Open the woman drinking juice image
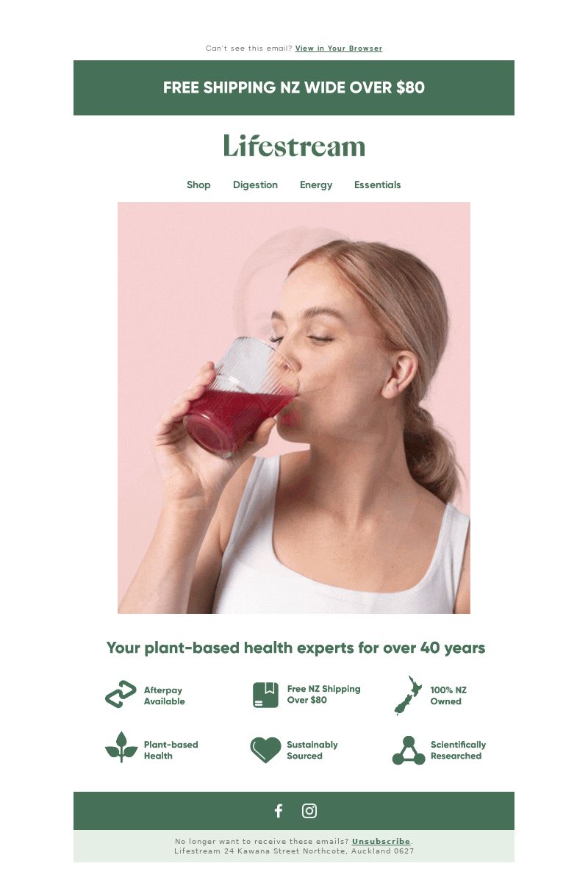 tap(294, 408)
